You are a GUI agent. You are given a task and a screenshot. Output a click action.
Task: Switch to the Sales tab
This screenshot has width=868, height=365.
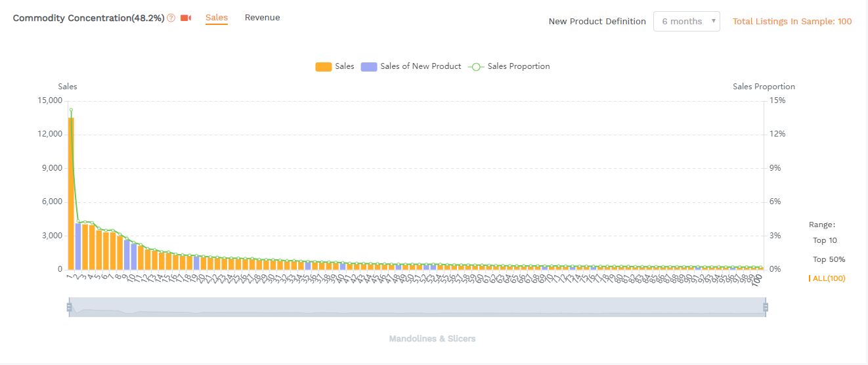(x=216, y=18)
